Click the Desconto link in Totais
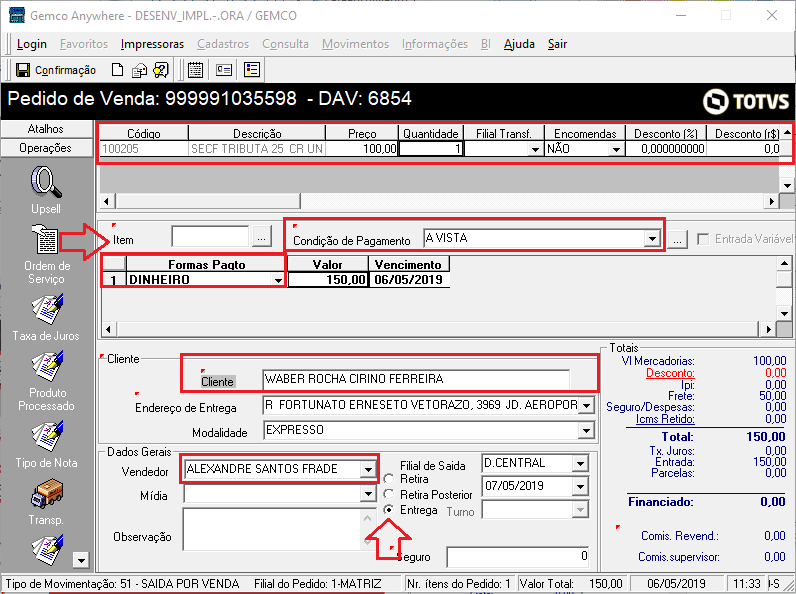The image size is (796, 594). pyautogui.click(x=670, y=373)
